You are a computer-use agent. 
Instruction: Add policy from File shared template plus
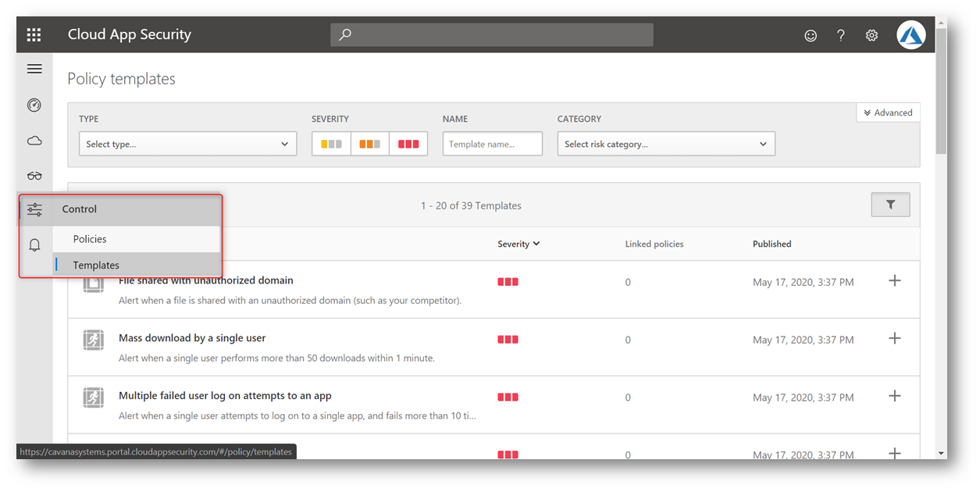coord(895,280)
